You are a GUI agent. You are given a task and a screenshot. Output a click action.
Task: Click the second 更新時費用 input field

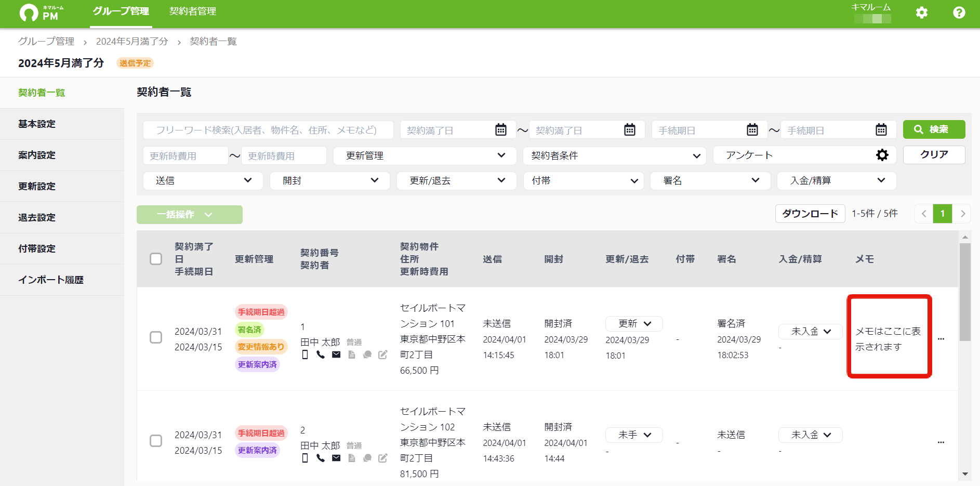point(284,155)
